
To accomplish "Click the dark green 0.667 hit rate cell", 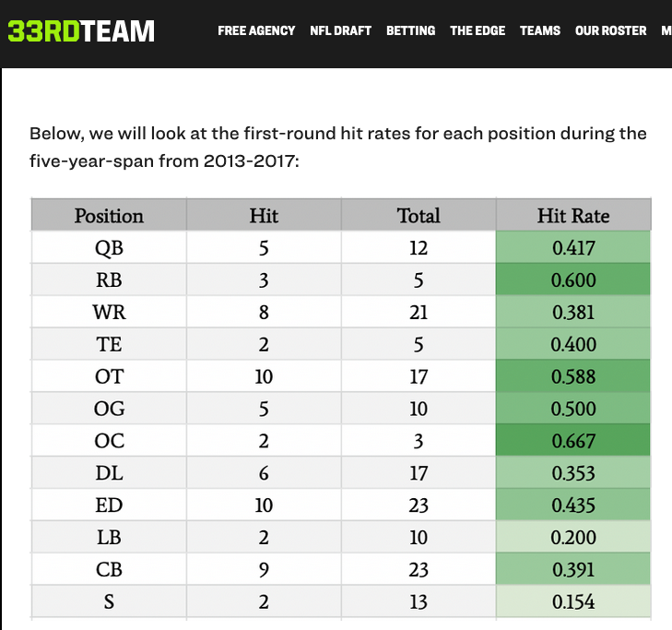I will coord(573,441).
